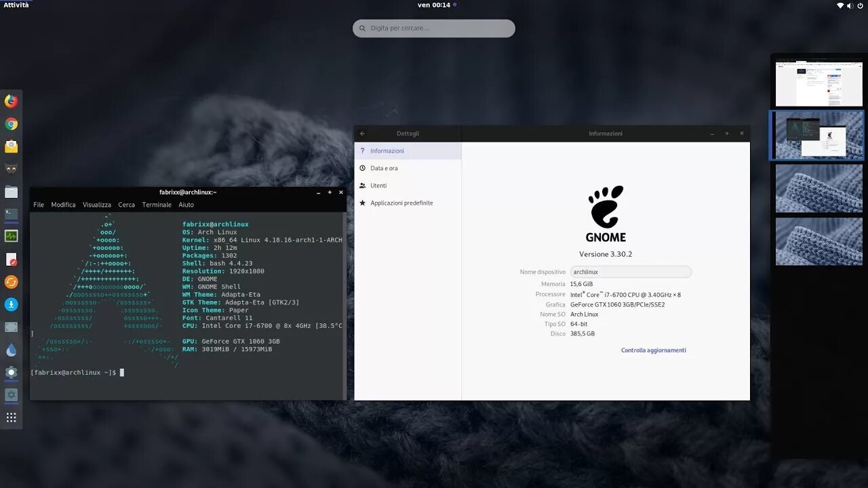This screenshot has height=488, width=868.
Task: Click the power icon in top bar
Action: [x=860, y=5]
